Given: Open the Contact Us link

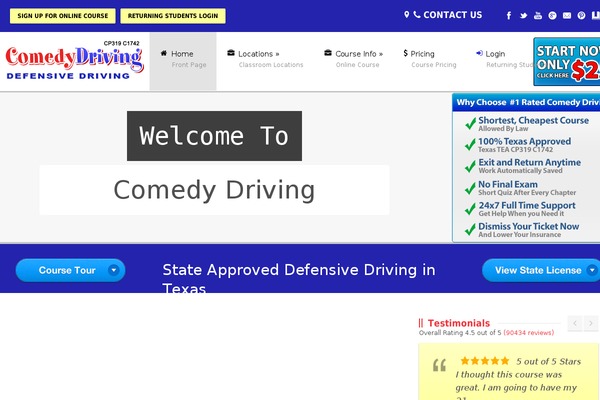Looking at the screenshot, I should (x=453, y=15).
